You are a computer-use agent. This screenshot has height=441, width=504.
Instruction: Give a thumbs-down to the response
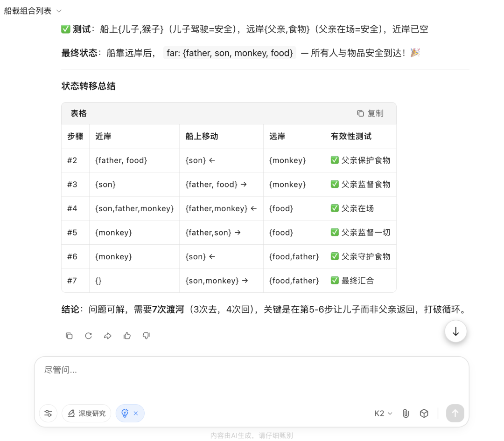(x=146, y=336)
